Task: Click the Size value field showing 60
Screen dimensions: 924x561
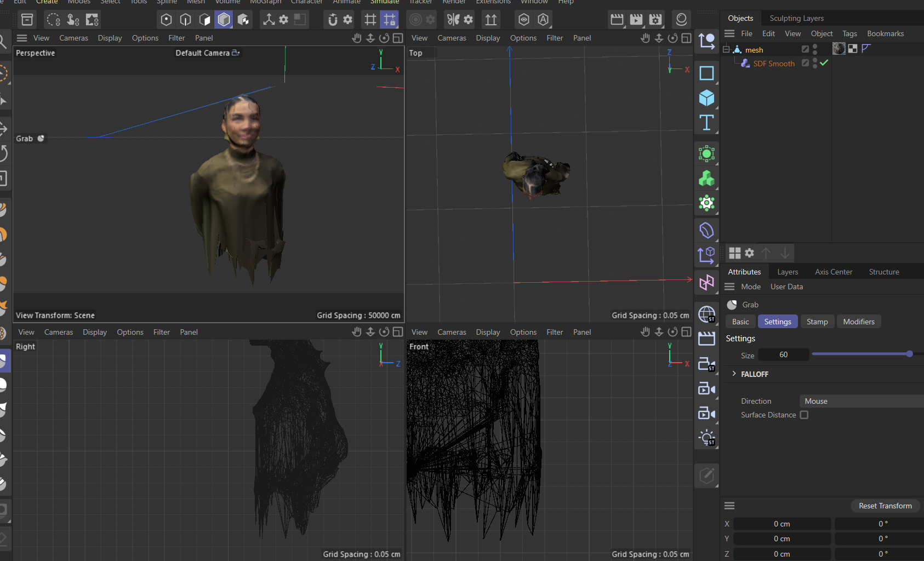Action: click(783, 355)
